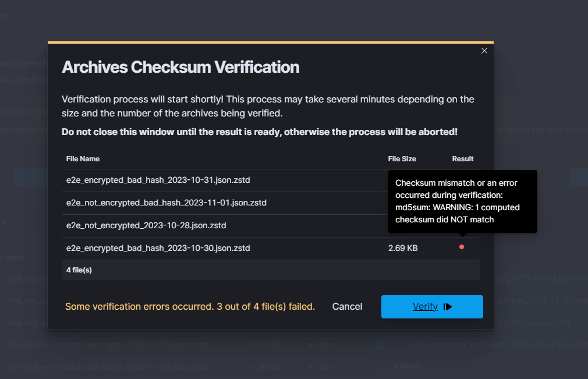
Task: Click the verification errors warning message
Action: tap(190, 307)
